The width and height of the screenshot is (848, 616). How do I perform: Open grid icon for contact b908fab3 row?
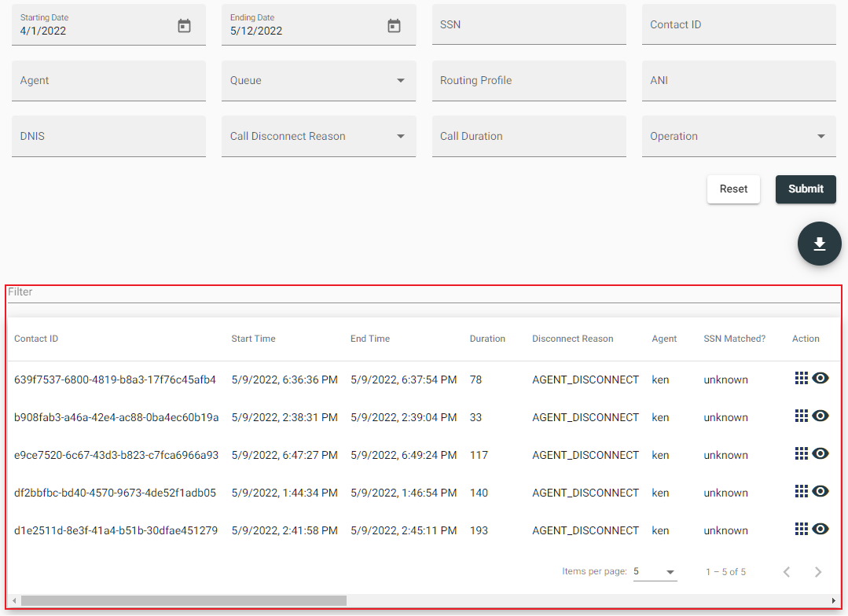(801, 416)
